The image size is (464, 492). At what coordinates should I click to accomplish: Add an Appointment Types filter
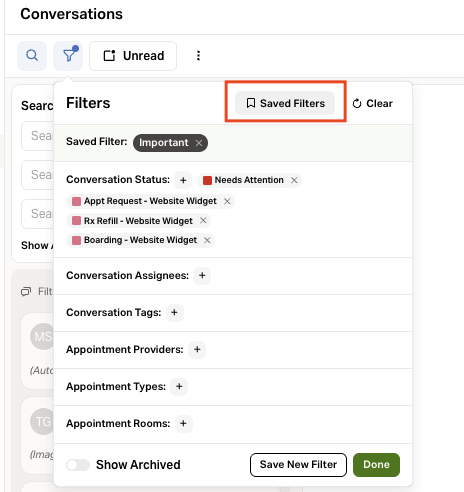[x=179, y=387]
